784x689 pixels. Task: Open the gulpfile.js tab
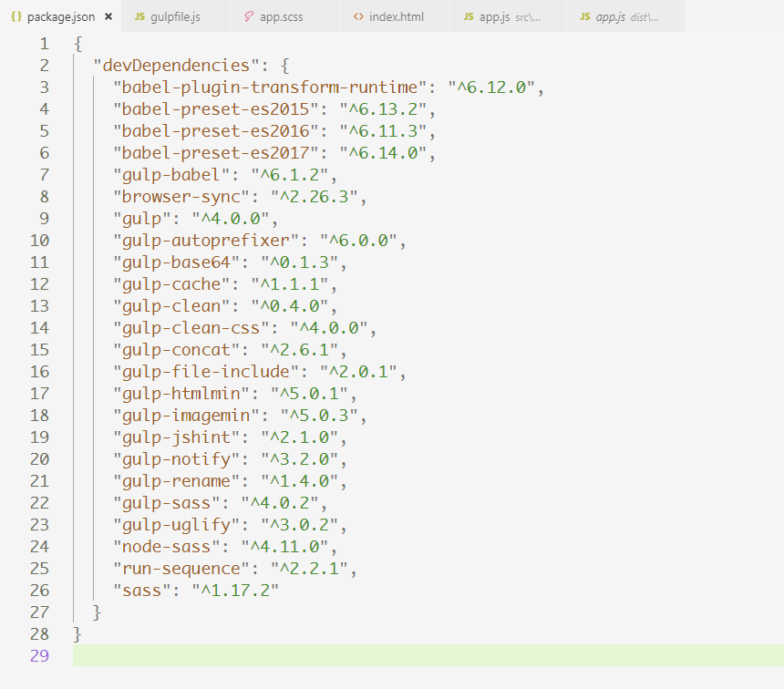[175, 16]
